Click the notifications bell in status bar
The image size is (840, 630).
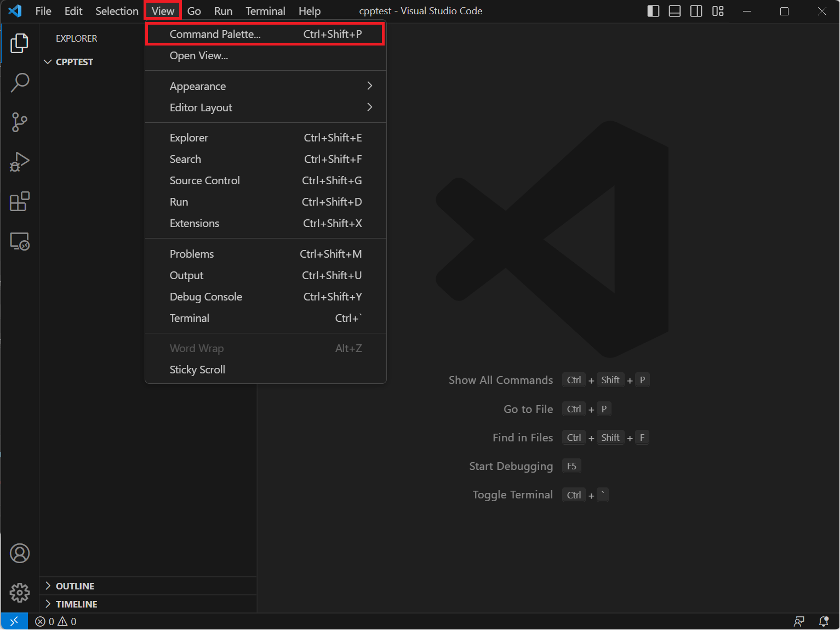coord(823,621)
